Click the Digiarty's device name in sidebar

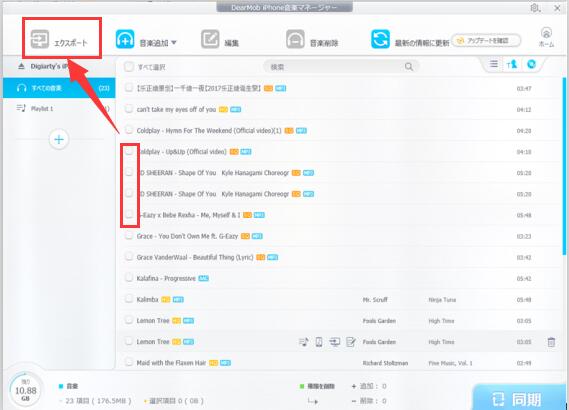[x=49, y=66]
